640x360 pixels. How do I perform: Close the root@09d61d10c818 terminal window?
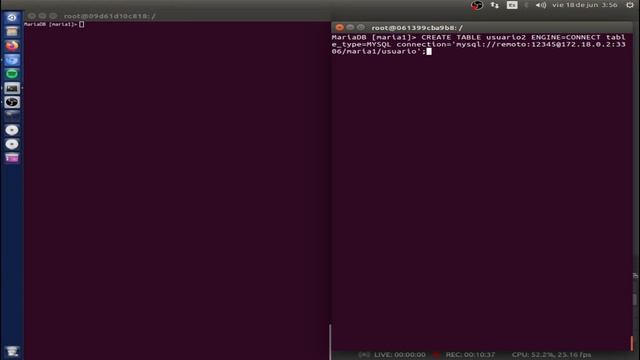(31, 16)
